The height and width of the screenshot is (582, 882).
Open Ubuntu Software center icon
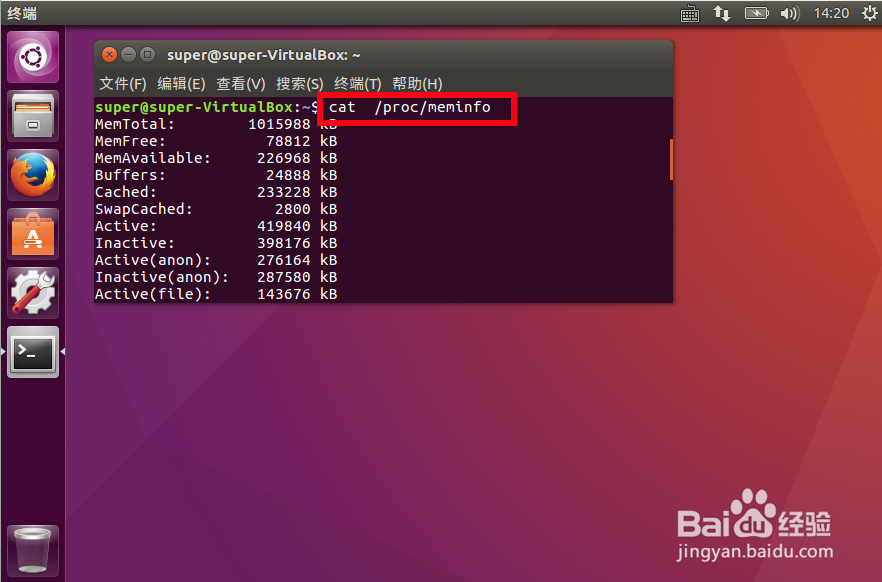33,234
